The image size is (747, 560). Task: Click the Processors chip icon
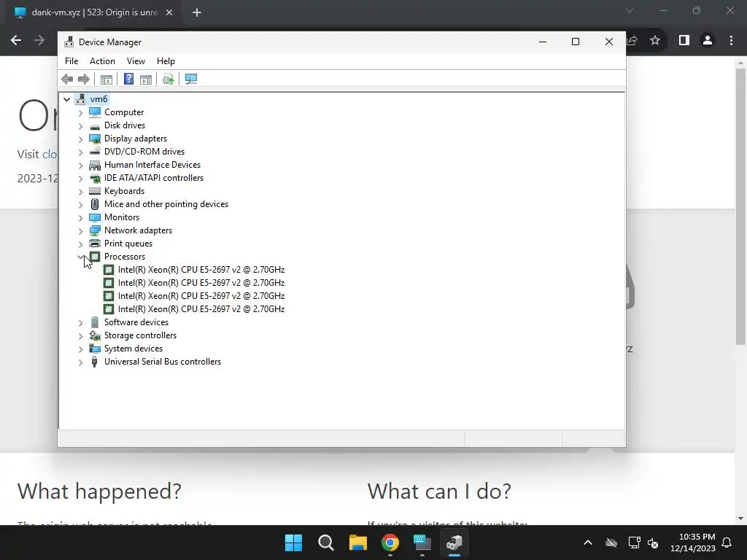(95, 257)
